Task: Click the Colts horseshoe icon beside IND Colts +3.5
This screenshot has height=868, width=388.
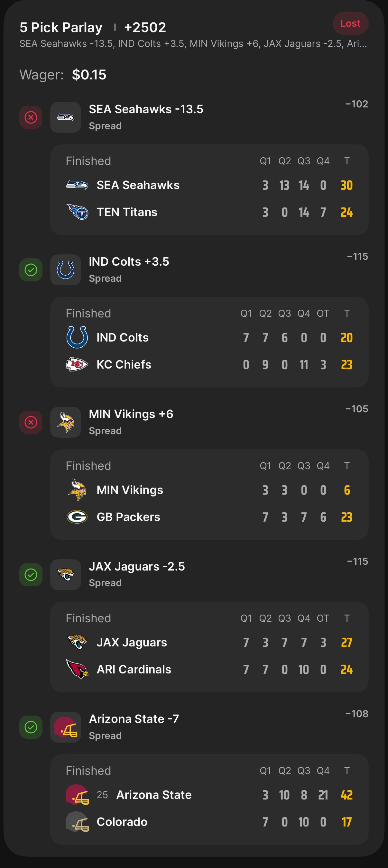Action: pyautogui.click(x=65, y=270)
